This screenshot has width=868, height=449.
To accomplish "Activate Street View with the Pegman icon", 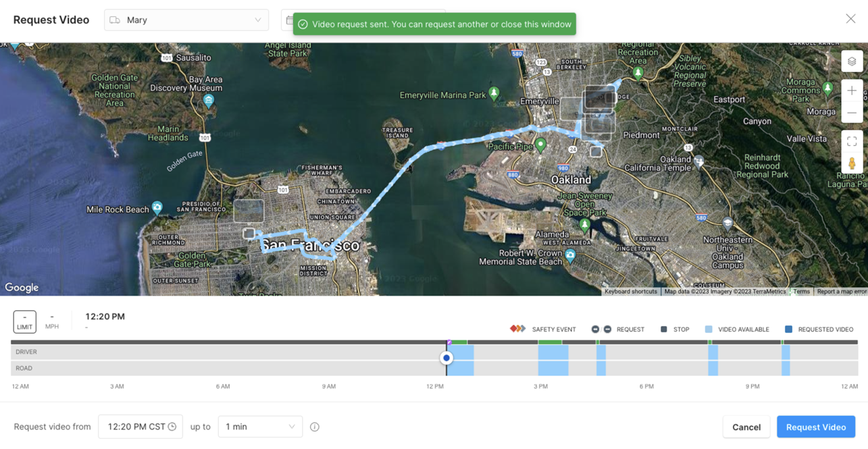I will pyautogui.click(x=852, y=162).
